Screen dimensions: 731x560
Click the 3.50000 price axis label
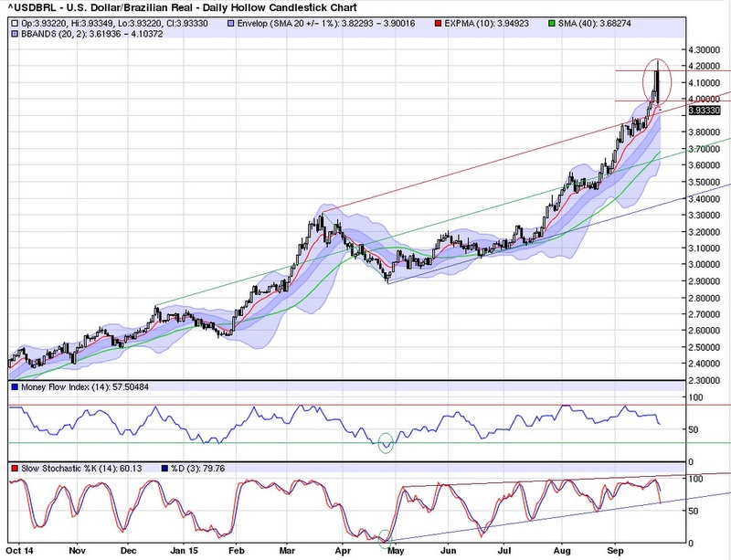point(704,182)
